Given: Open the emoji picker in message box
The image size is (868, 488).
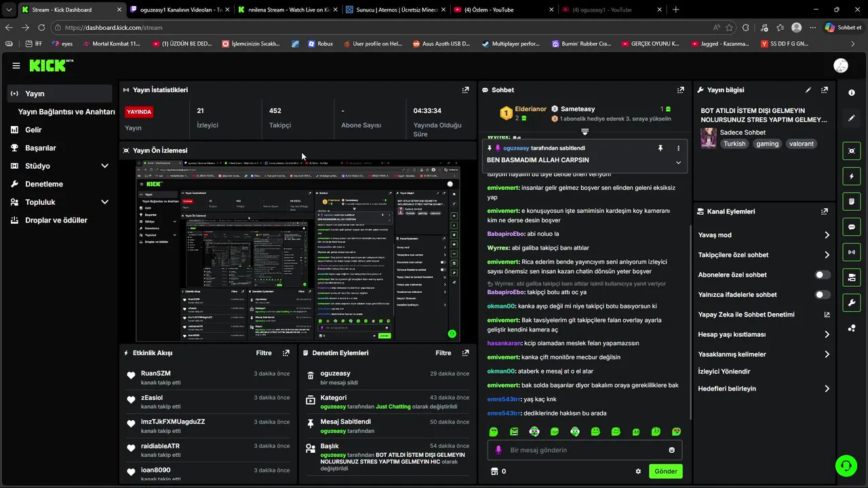Looking at the screenshot, I should [x=672, y=450].
